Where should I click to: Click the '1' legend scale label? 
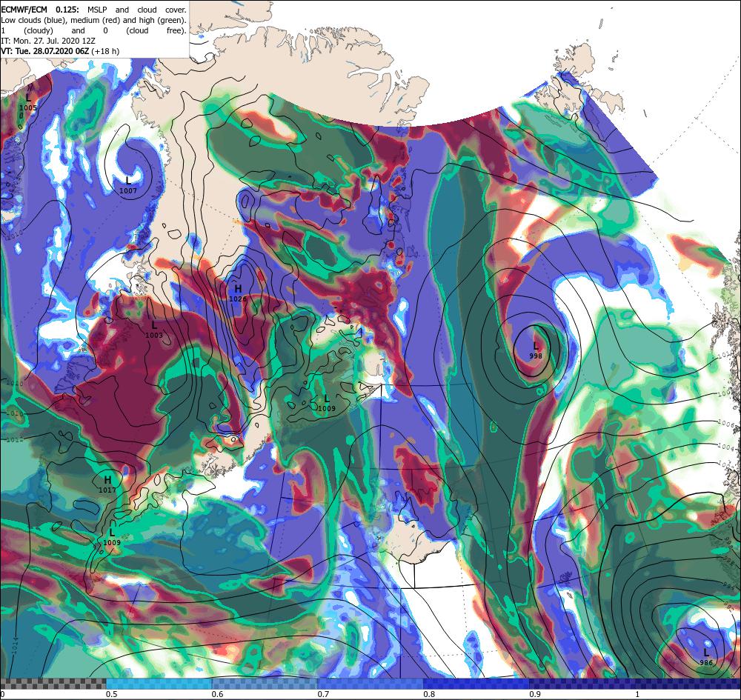(x=637, y=694)
